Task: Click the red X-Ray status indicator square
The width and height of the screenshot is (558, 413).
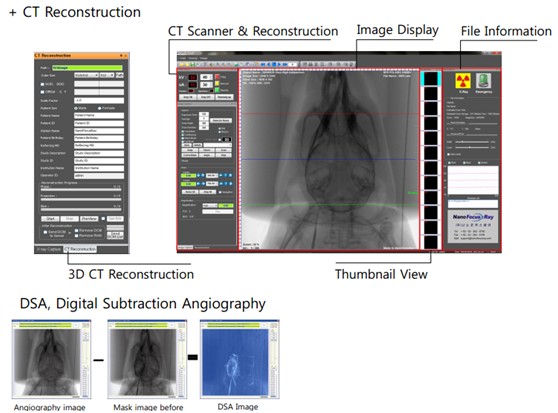Action: pyautogui.click(x=217, y=77)
